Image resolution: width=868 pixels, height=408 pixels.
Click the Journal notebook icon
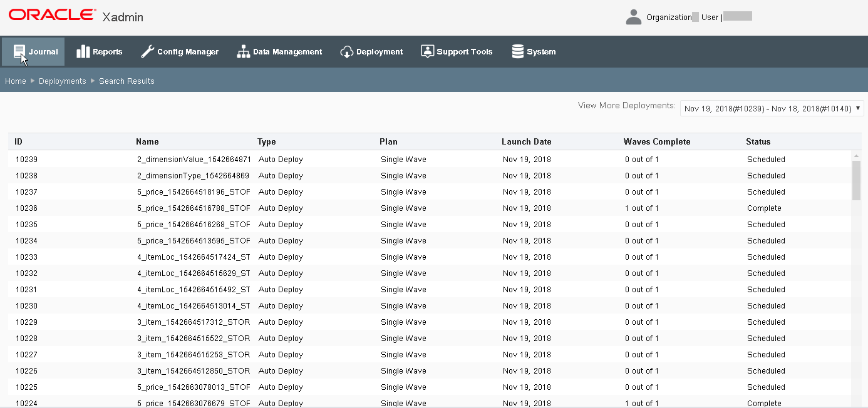[19, 51]
